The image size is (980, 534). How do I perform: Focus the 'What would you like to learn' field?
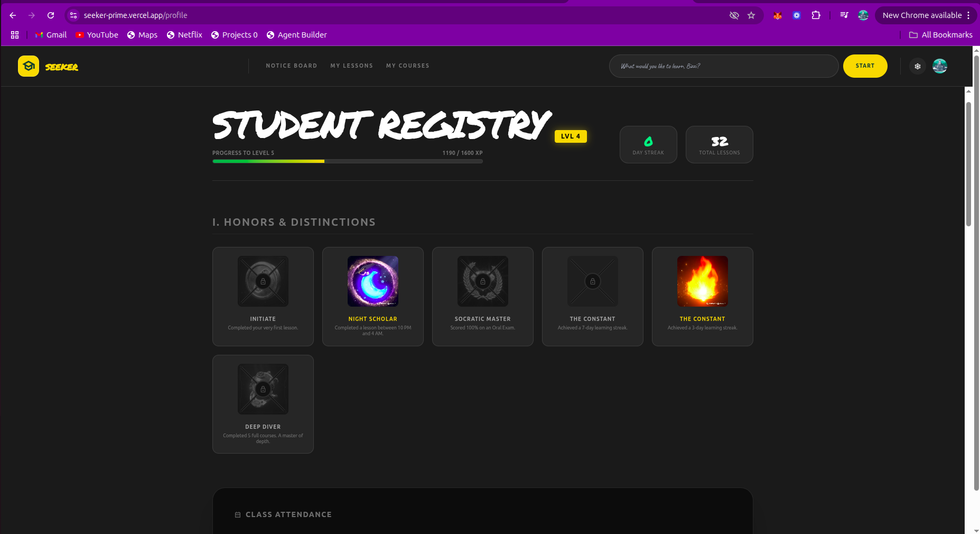(724, 66)
